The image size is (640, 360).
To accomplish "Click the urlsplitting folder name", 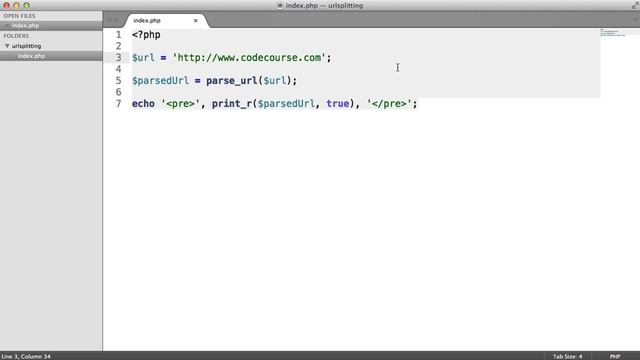I will [x=27, y=46].
